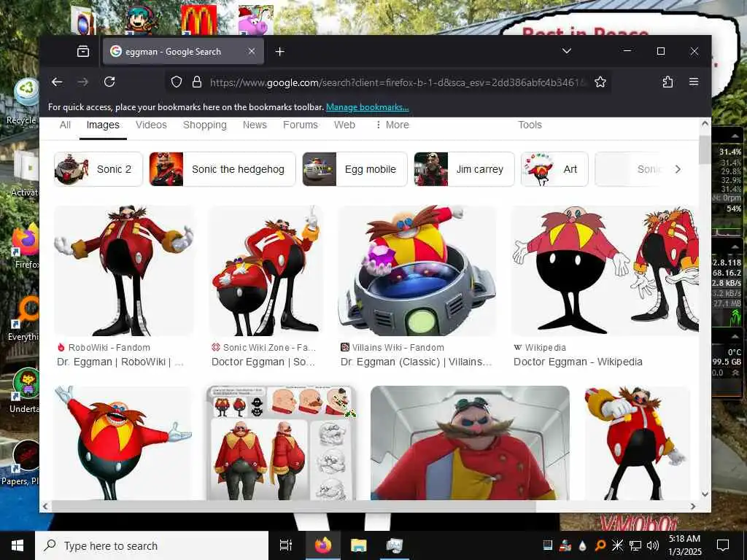Open Firefox View tab list icon
Screen dimensions: 747x560
[83, 52]
